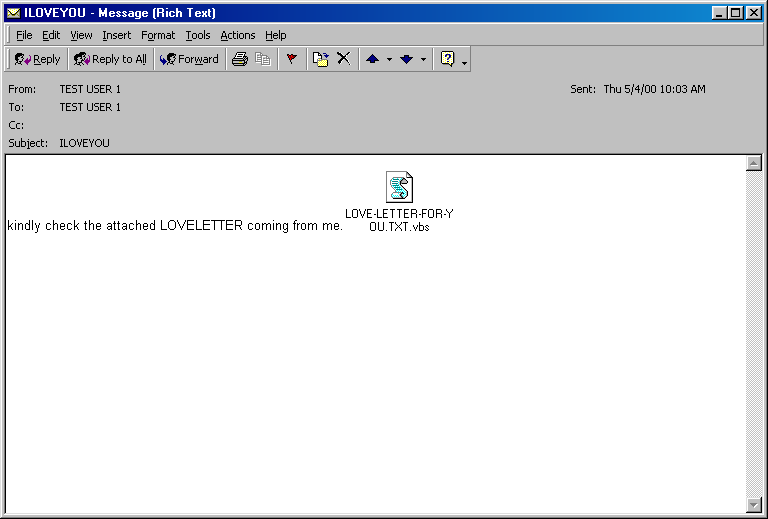Click the Print icon in toolbar
Image resolution: width=768 pixels, height=519 pixels.
240,59
